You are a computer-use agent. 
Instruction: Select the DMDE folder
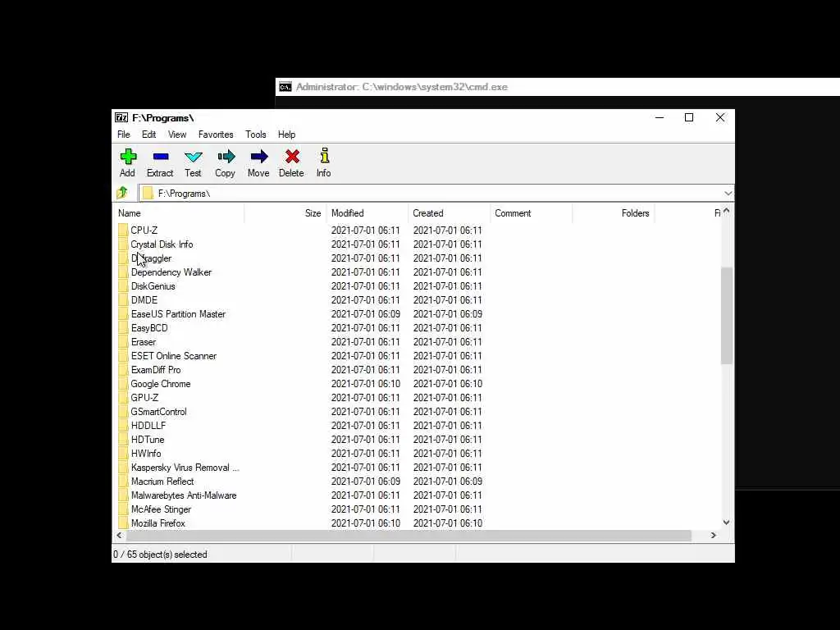144,300
